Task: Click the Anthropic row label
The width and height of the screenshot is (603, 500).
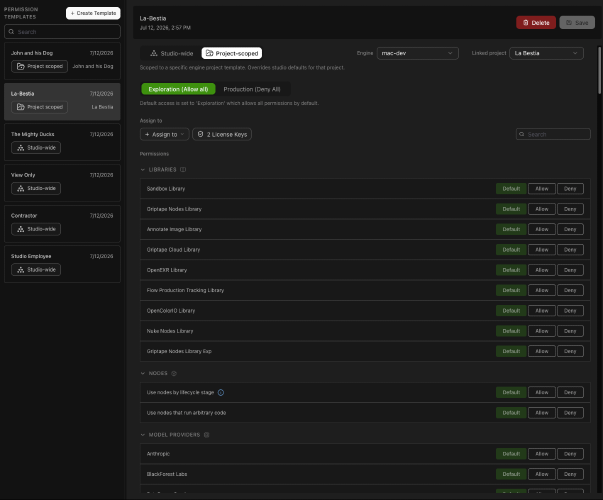Action: tap(158, 454)
